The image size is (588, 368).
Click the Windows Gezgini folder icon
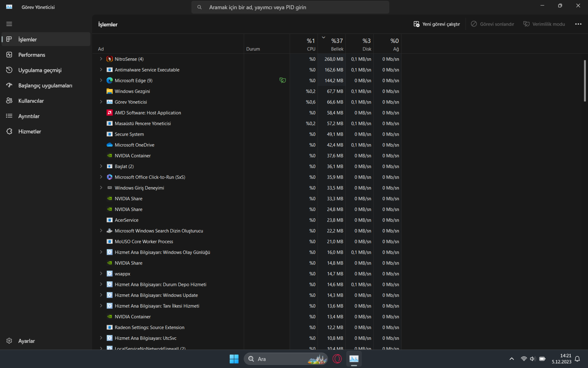point(110,91)
